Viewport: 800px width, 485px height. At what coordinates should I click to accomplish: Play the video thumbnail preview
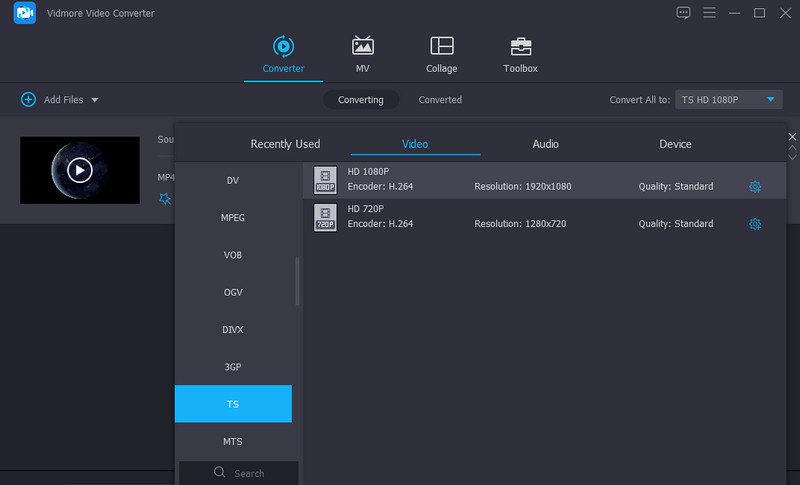point(80,170)
